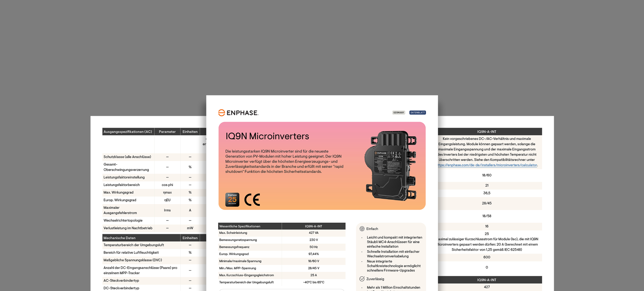Click the "Max. Kurzschluss-Eingangsgleichstrom" row label

click(x=246, y=275)
